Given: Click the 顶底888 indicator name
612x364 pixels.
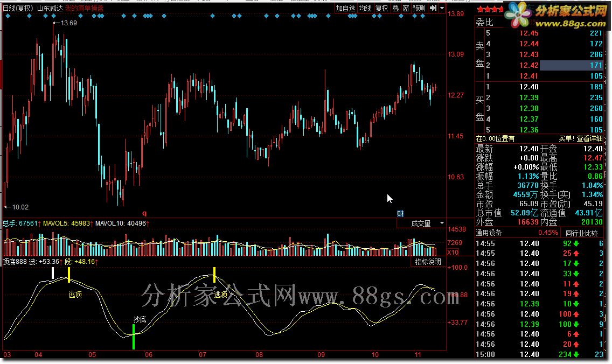Looking at the screenshot, I should pos(15,261).
